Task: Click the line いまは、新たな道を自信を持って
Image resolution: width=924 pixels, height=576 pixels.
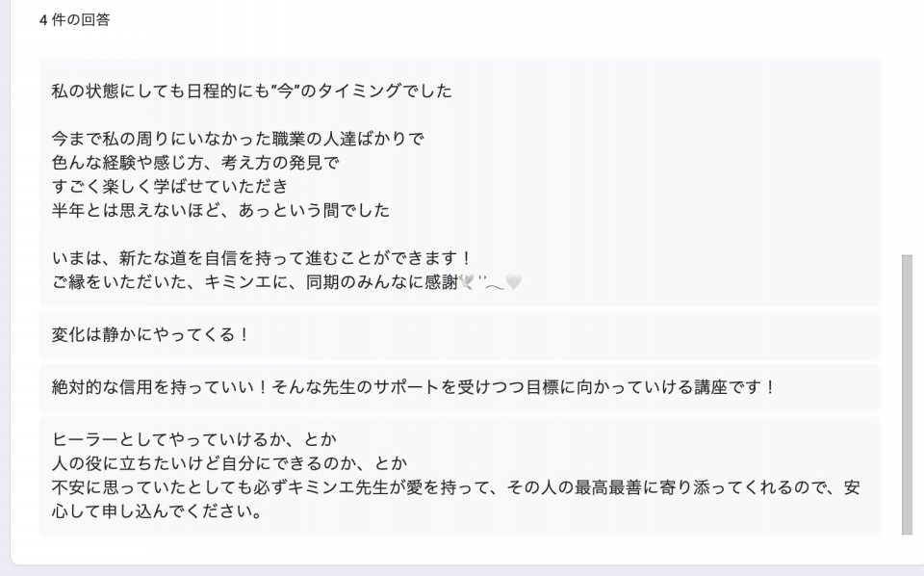Action: 262,258
